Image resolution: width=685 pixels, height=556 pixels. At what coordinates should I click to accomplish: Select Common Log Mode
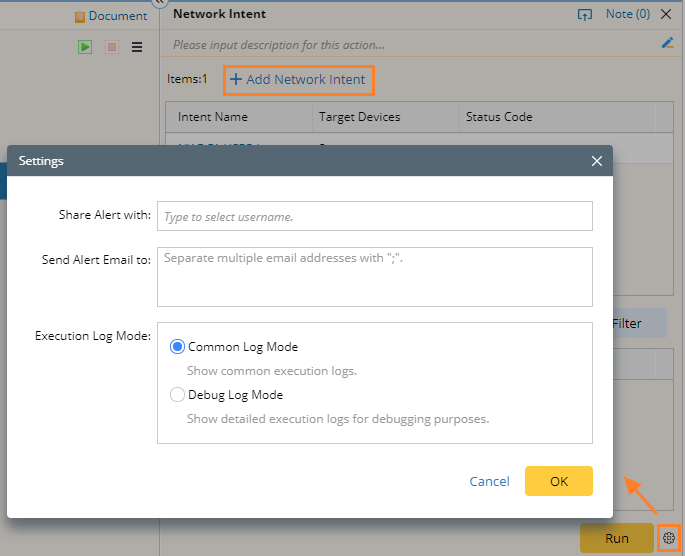(x=177, y=347)
